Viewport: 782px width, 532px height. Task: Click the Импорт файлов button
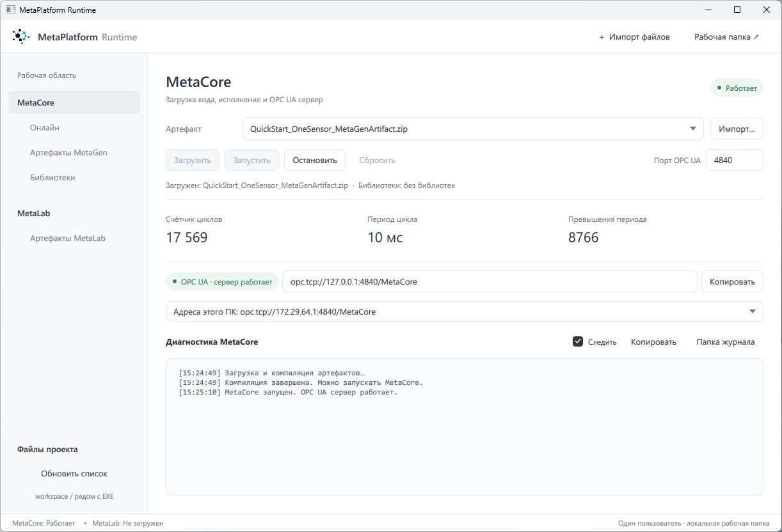(x=634, y=36)
